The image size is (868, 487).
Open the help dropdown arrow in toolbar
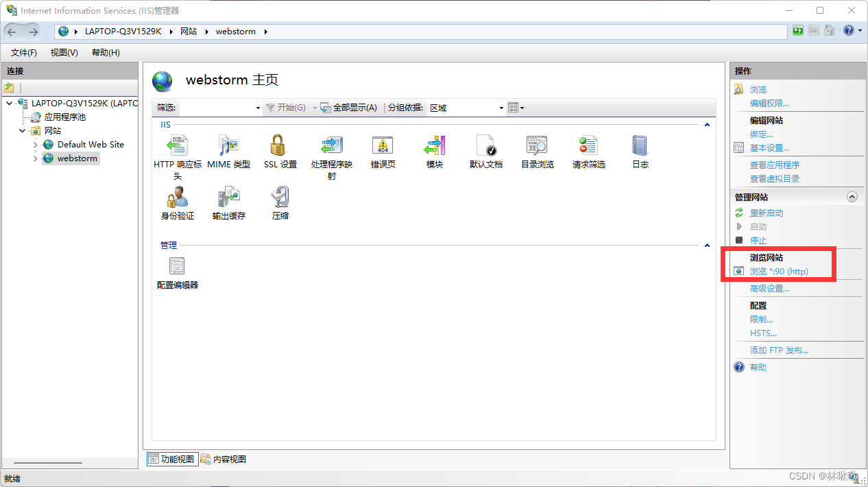point(859,31)
